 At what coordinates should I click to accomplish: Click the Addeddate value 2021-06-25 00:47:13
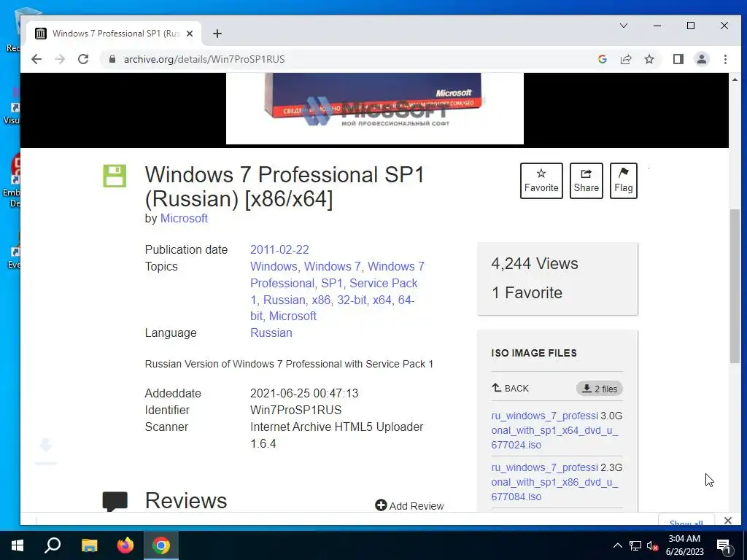(x=304, y=393)
